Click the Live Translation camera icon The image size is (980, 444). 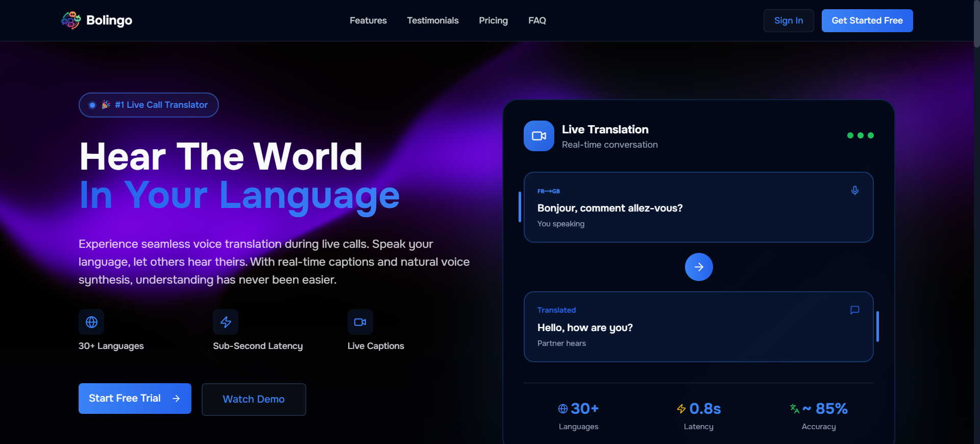[x=538, y=136]
